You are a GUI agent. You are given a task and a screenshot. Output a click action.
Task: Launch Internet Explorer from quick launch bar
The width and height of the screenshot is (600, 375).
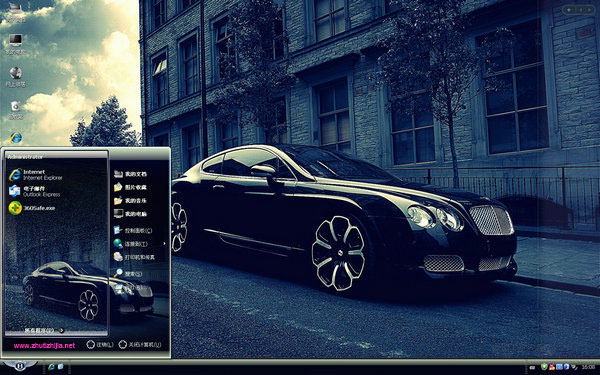tap(51, 367)
